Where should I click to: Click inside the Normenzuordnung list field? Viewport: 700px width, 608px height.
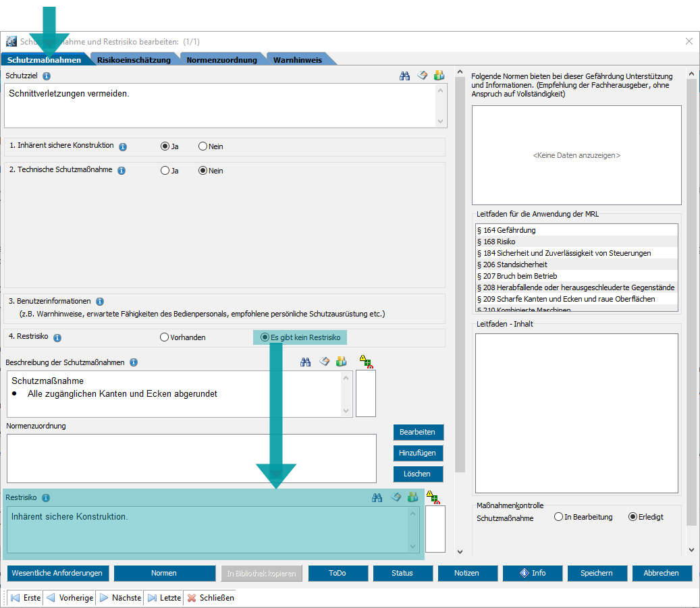(x=191, y=458)
